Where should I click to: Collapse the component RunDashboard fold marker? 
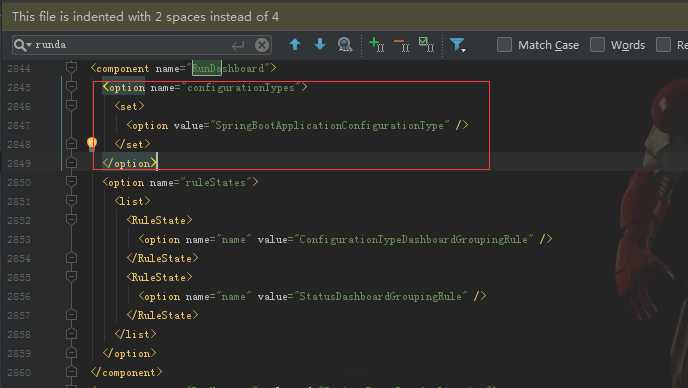coord(71,68)
